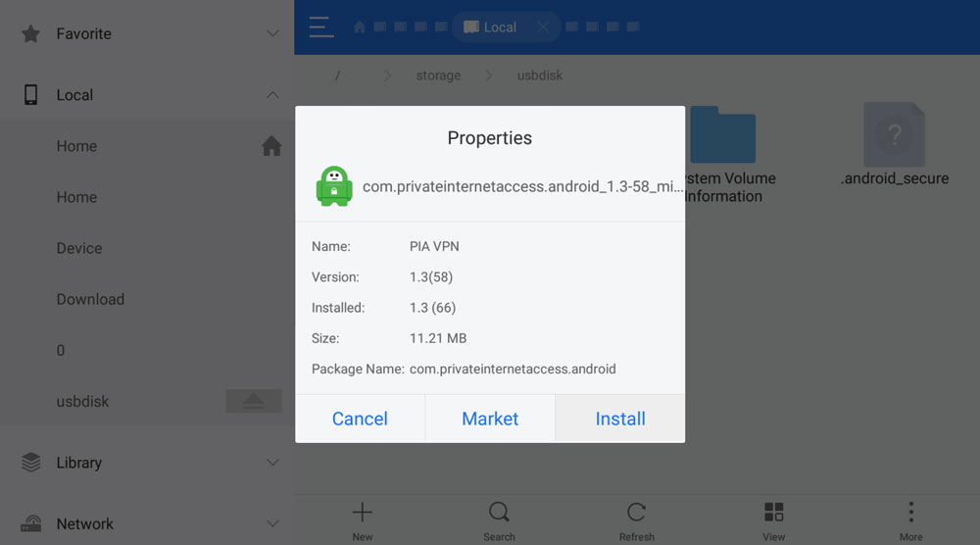This screenshot has height=545, width=980.
Task: Click usbdisk in breadcrumb path
Action: pyautogui.click(x=539, y=75)
